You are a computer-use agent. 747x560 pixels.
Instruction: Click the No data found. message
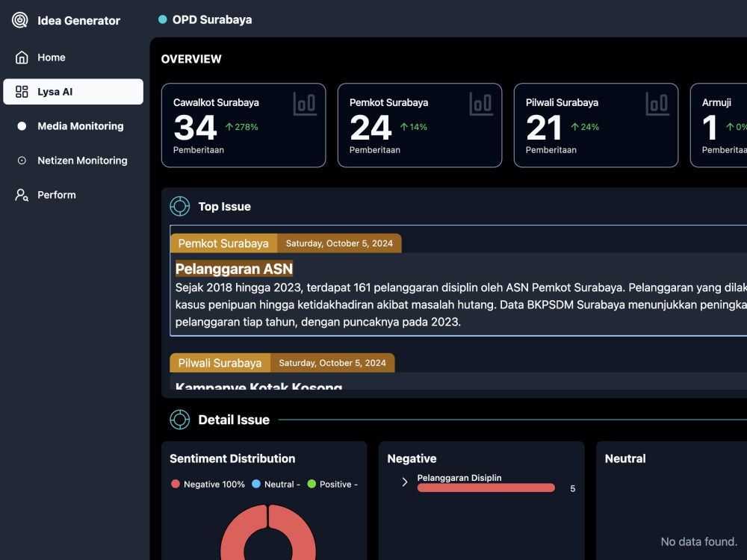[699, 541]
